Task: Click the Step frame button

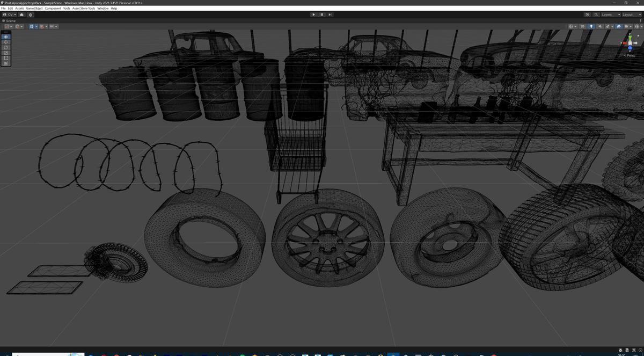Action: click(330, 14)
